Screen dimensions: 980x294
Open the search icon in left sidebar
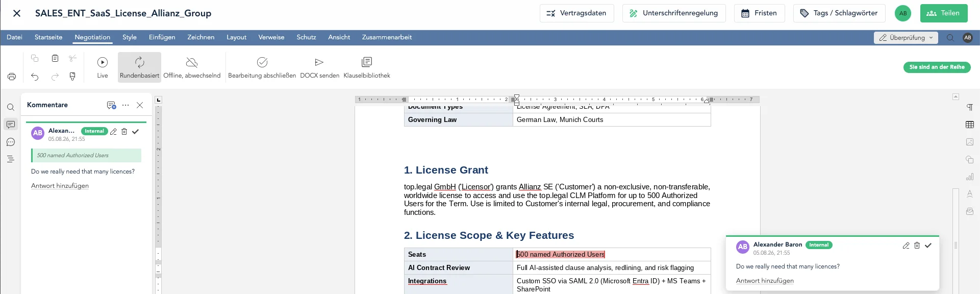tap(11, 107)
